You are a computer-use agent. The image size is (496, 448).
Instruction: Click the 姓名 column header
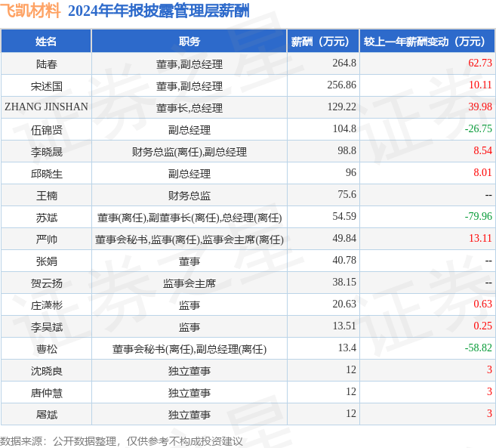(46, 41)
